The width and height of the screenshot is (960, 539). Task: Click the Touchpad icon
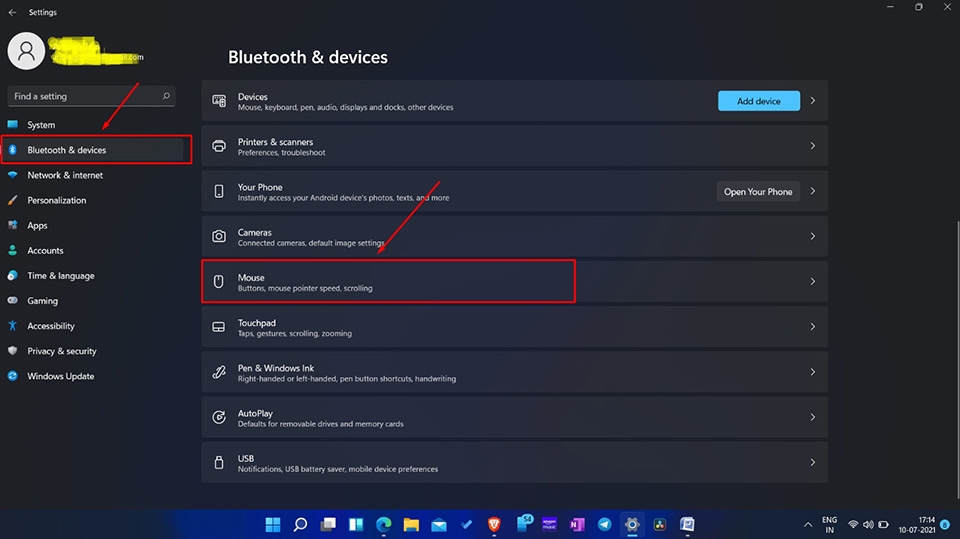(218, 327)
